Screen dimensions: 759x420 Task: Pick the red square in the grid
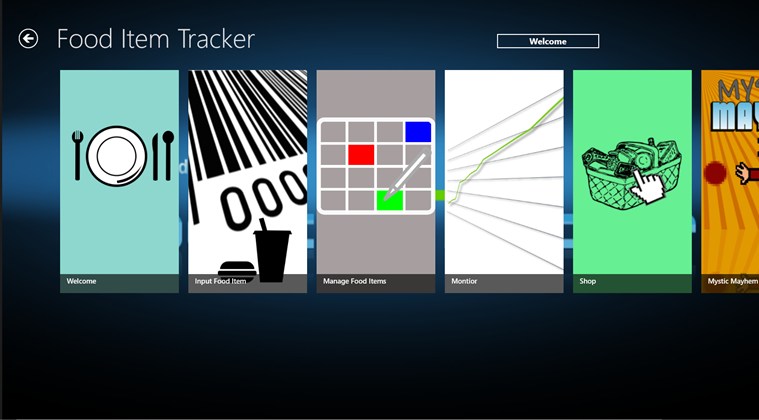click(361, 155)
